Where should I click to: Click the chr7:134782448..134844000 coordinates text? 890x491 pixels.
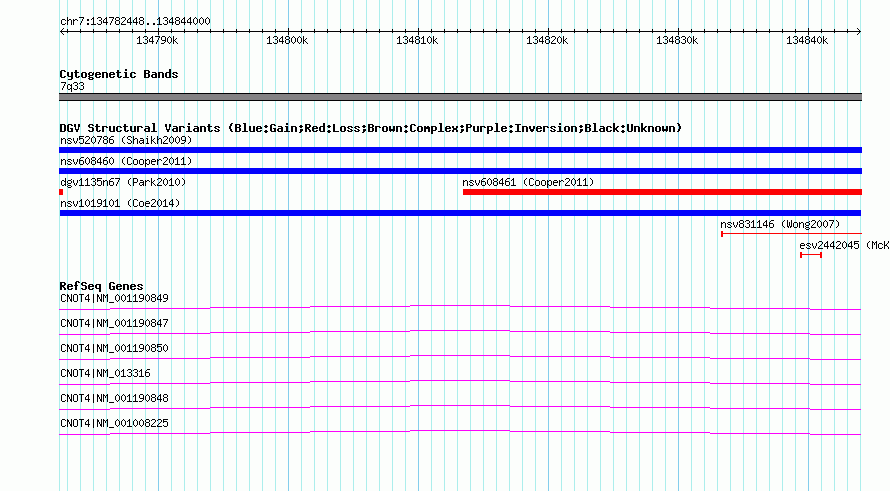(x=135, y=21)
